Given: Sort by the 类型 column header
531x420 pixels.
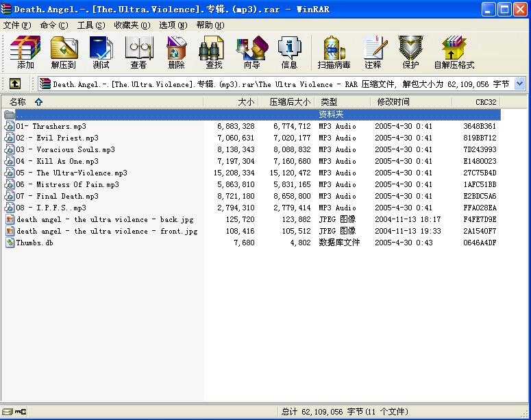Looking at the screenshot, I should coord(343,102).
